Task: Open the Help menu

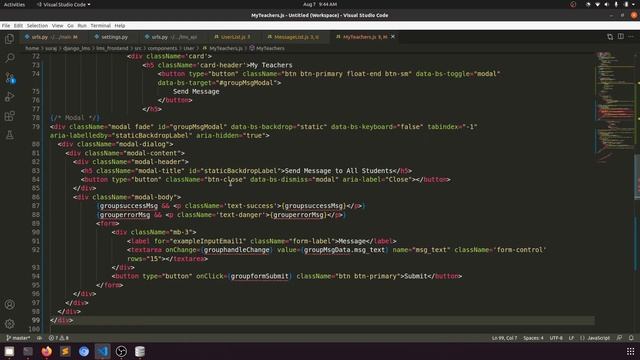Action: [120, 25]
